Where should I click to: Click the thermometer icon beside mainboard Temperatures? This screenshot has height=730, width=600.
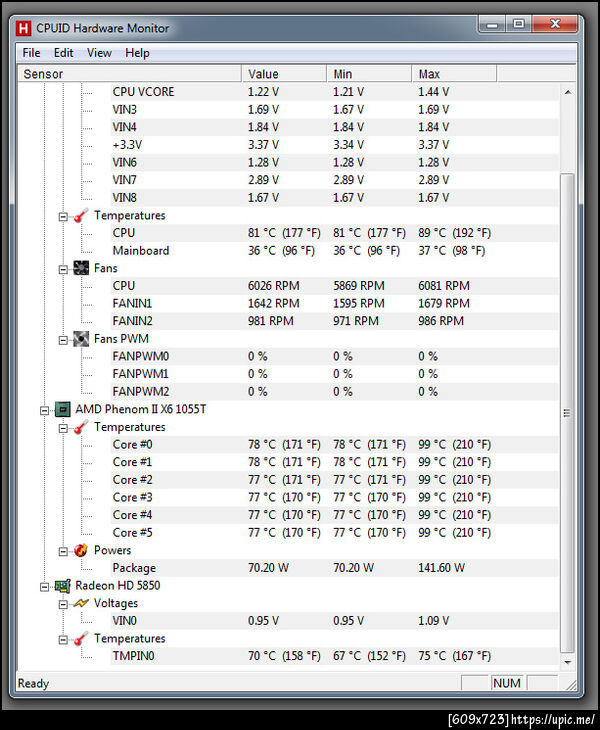[x=81, y=216]
